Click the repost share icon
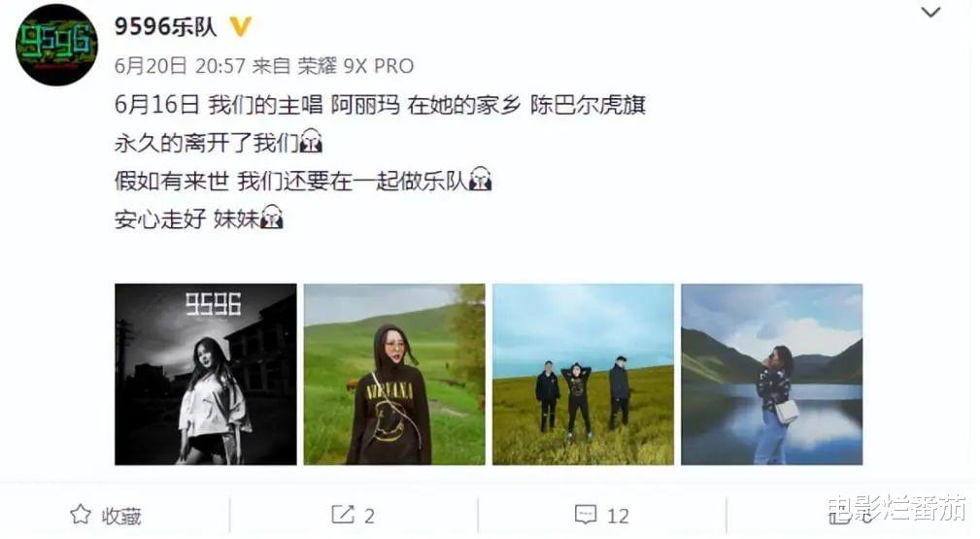The width and height of the screenshot is (980, 539). pyautogui.click(x=343, y=515)
